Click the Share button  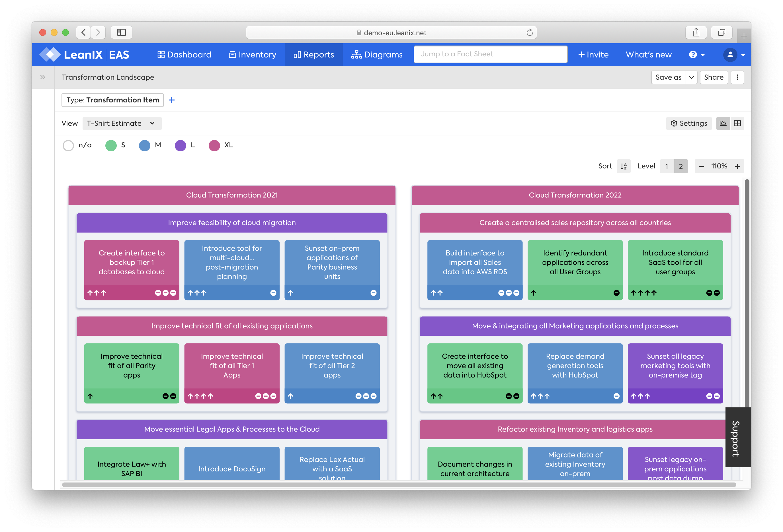click(714, 77)
